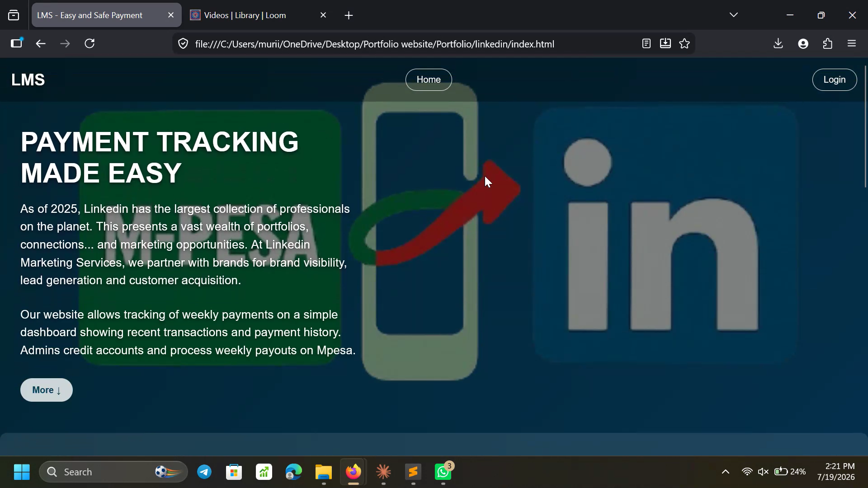Screen dimensions: 868x488
Task: Show site tracking protection shield info
Action: click(183, 44)
